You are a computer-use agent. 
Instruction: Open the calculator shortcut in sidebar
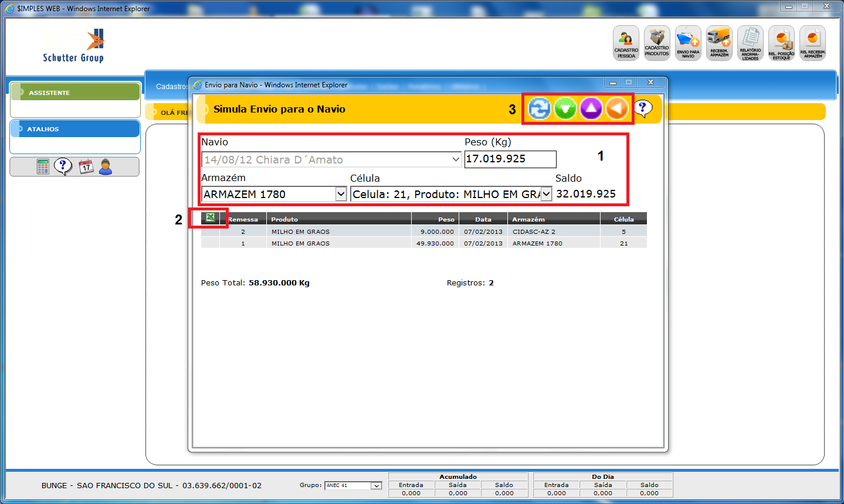(x=43, y=167)
